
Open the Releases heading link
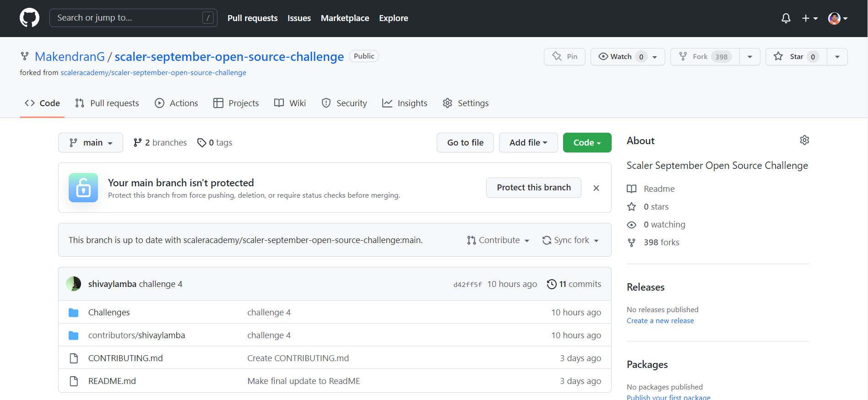point(646,287)
